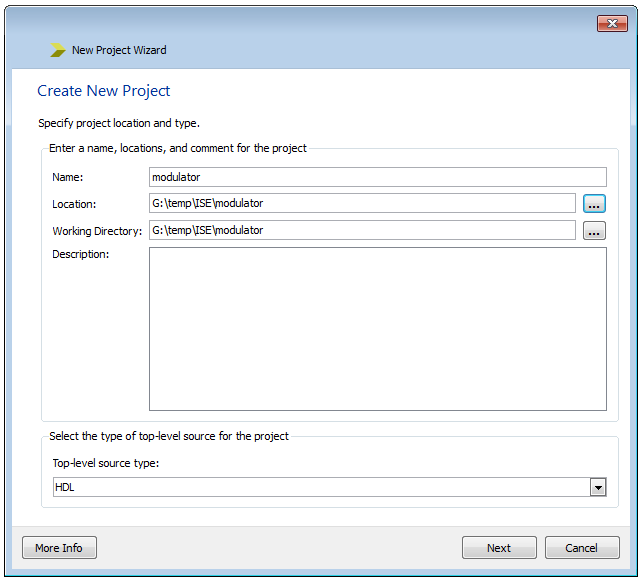Click the 'Location:' label

pos(74,204)
